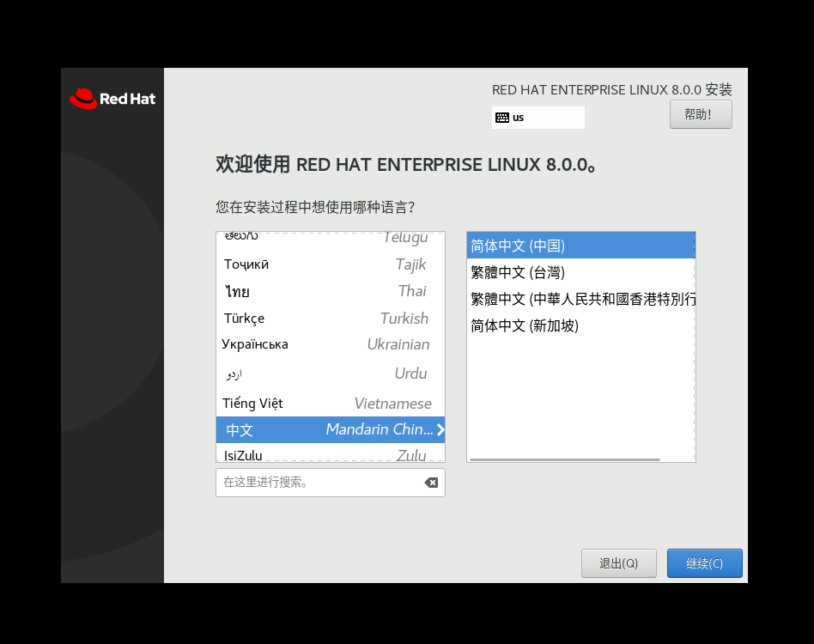Select 繁體中文 (台灣) locale

pos(580,272)
